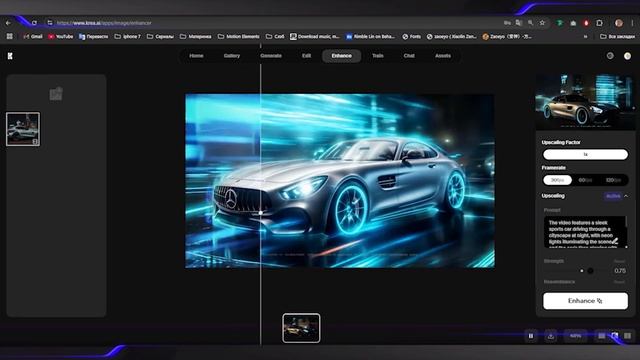Open the YouTube bookmark
The image size is (640, 360).
point(60,36)
